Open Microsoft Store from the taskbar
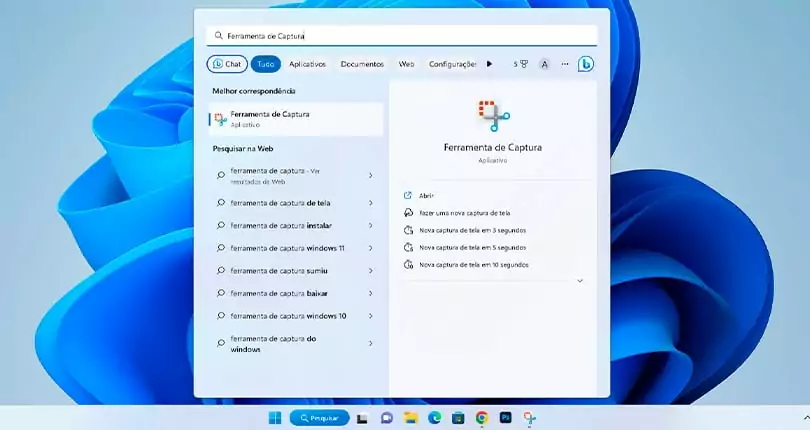 click(x=458, y=418)
